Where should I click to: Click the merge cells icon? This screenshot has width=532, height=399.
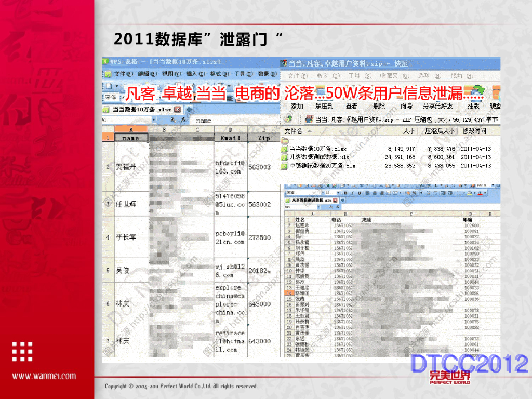click(389, 193)
